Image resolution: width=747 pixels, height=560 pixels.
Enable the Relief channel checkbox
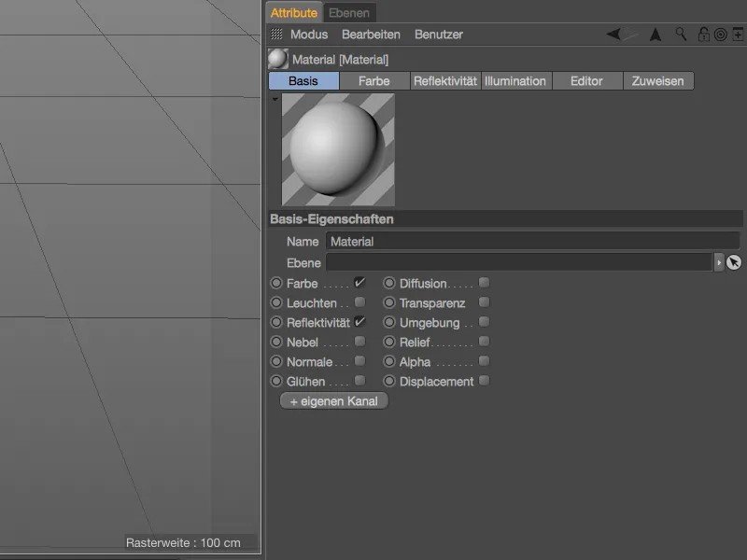[x=484, y=342]
